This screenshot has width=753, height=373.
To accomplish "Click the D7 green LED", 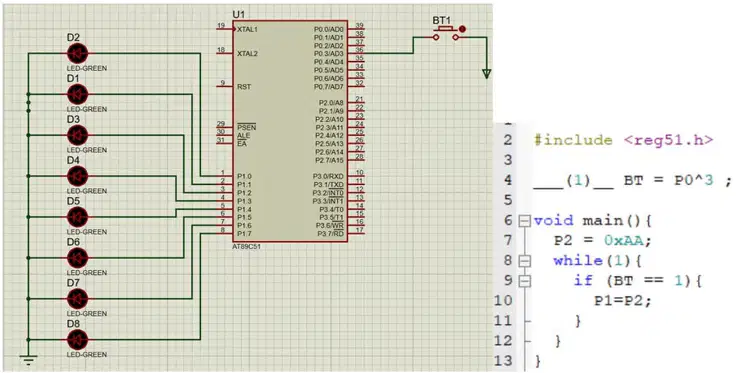I will pyautogui.click(x=77, y=299).
